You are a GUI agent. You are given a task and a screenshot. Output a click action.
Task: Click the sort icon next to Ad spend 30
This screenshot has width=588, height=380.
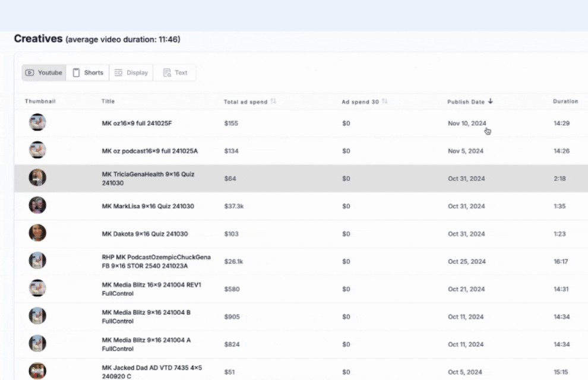point(384,101)
